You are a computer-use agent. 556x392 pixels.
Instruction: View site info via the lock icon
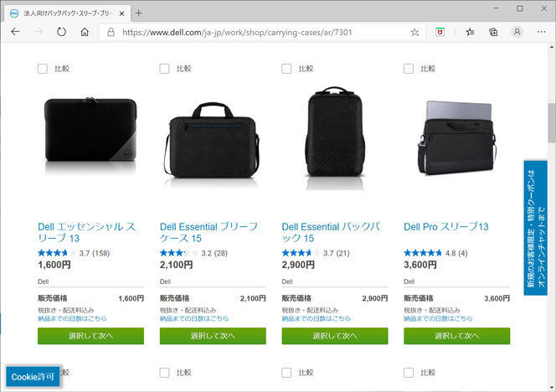[111, 33]
